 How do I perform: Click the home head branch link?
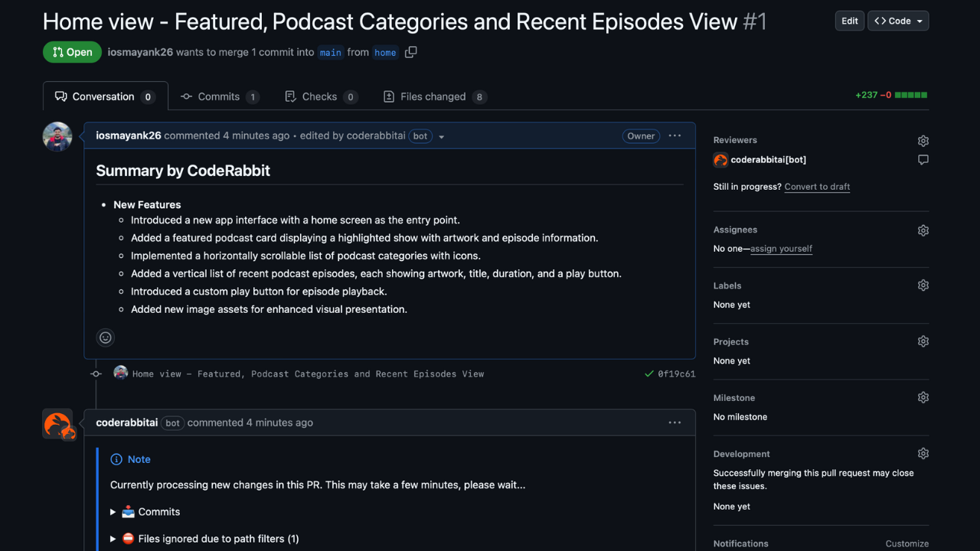(x=385, y=53)
